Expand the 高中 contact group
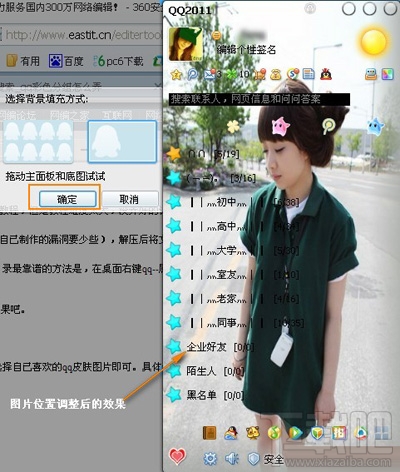The image size is (400, 472). pyautogui.click(x=236, y=226)
